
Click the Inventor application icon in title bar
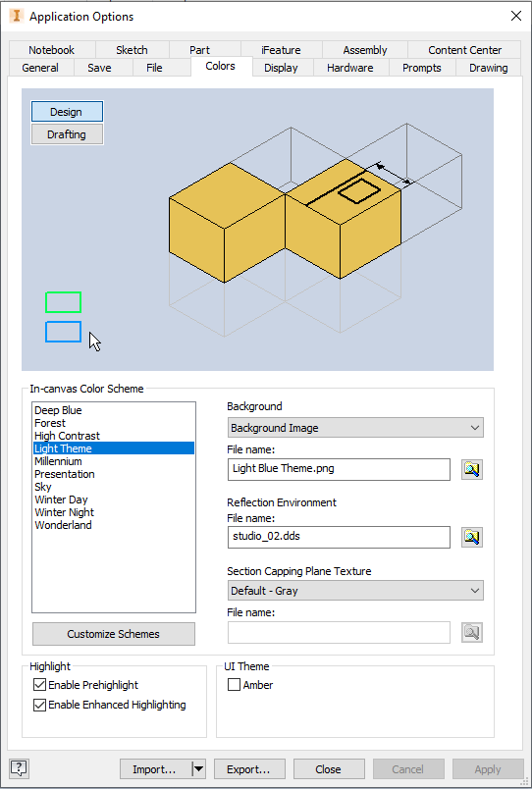tap(17, 16)
